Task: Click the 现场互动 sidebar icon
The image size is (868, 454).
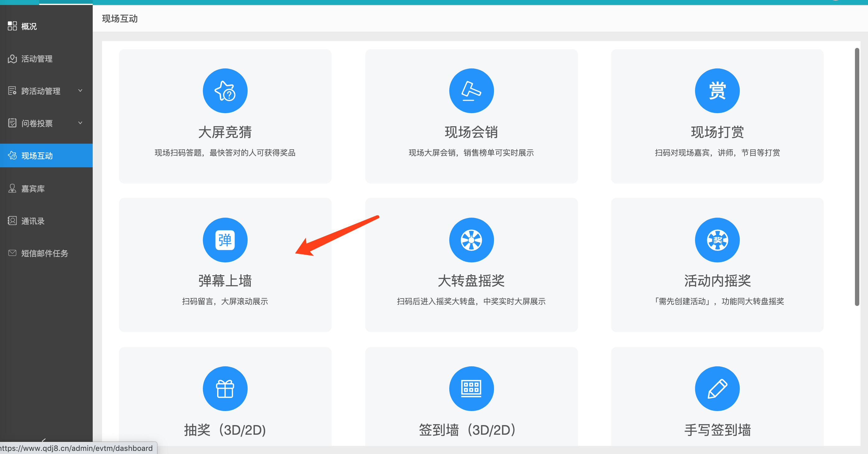Action: (12, 155)
